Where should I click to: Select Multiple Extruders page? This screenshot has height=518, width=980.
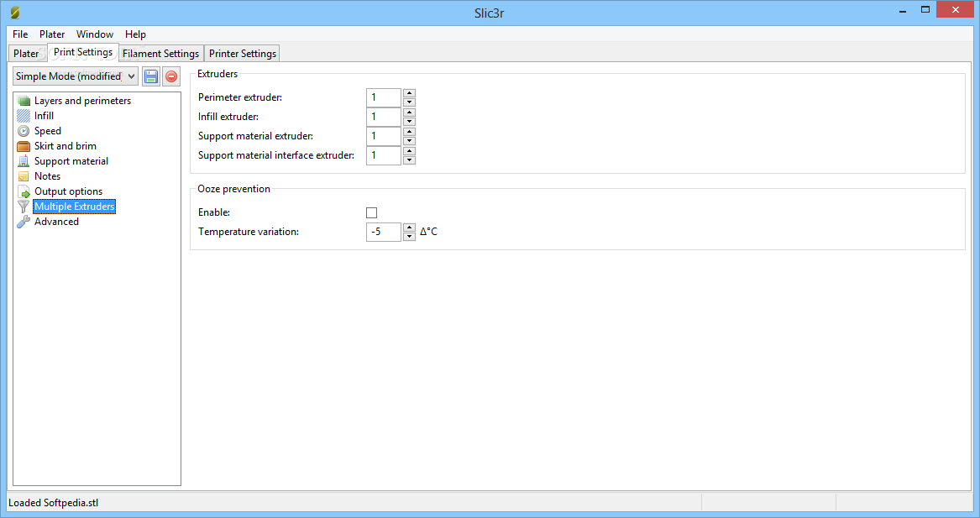click(x=75, y=207)
